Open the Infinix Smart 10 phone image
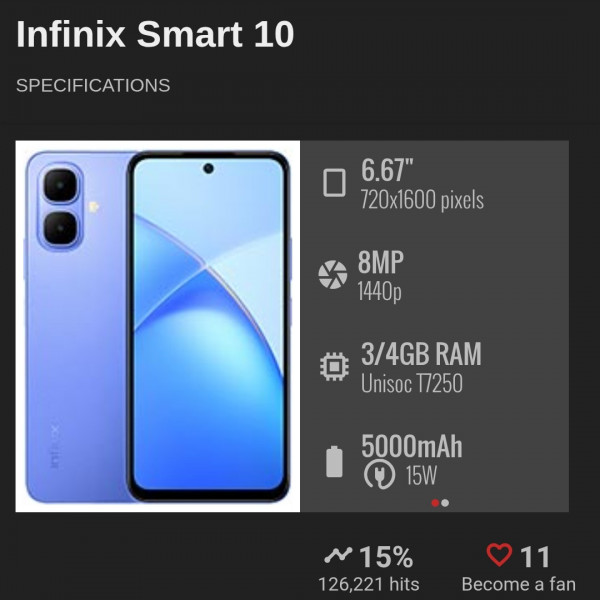The width and height of the screenshot is (600, 600). (158, 326)
